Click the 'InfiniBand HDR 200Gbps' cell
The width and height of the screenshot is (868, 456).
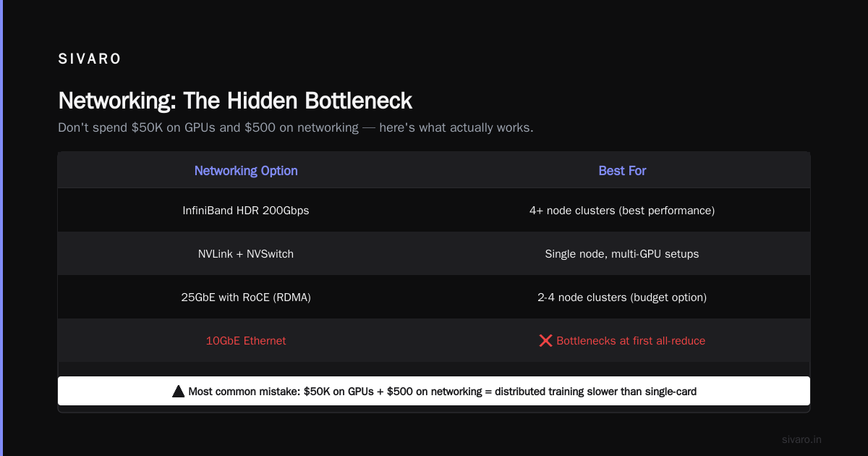pos(246,211)
